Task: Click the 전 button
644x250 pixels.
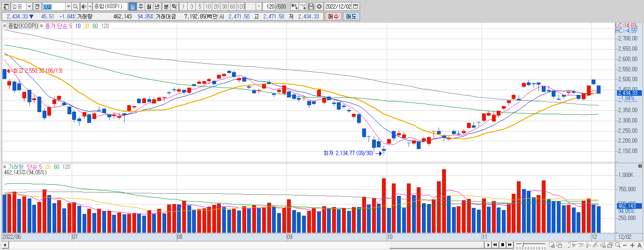Action: (x=37, y=6)
